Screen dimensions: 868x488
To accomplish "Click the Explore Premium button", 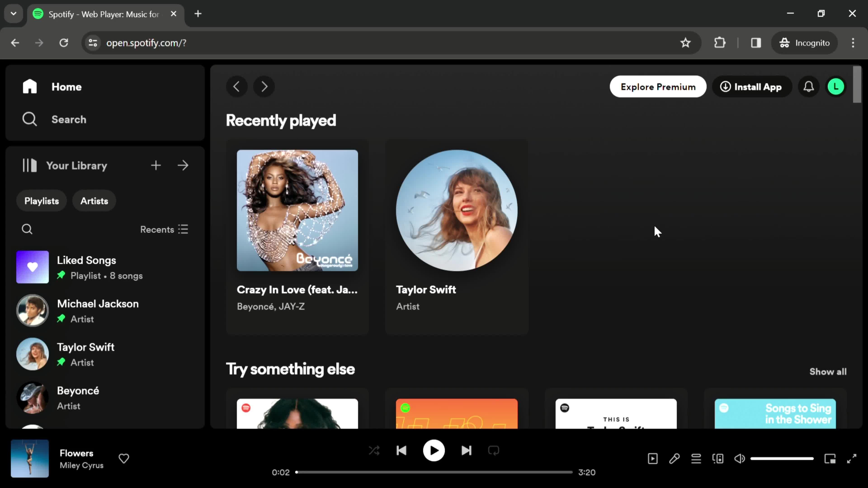I will [x=658, y=87].
